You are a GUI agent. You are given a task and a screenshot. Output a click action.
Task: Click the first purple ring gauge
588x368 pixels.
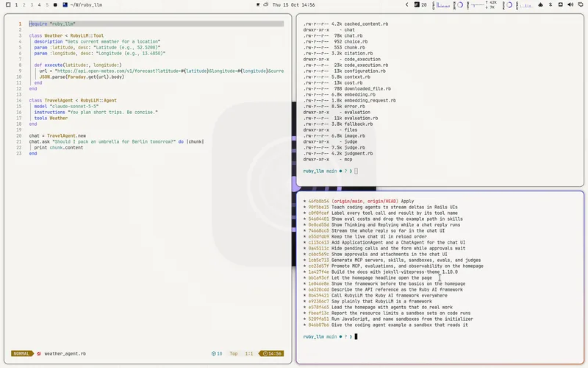[459, 5]
